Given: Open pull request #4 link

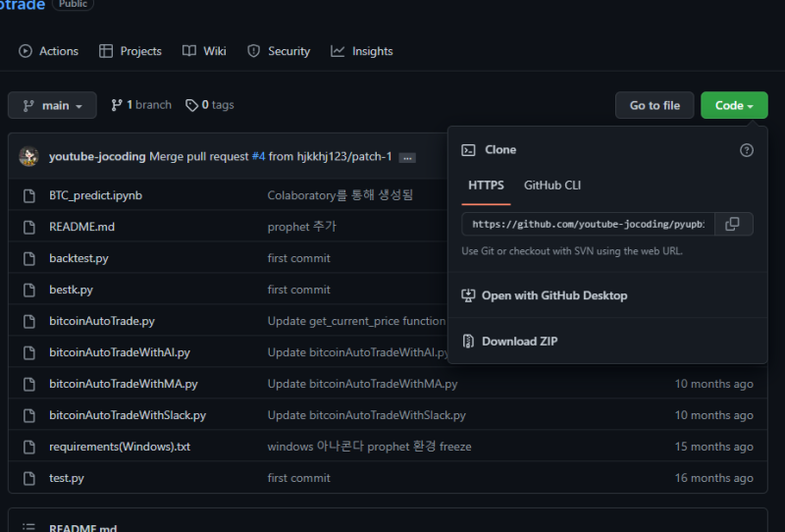Looking at the screenshot, I should pos(258,156).
